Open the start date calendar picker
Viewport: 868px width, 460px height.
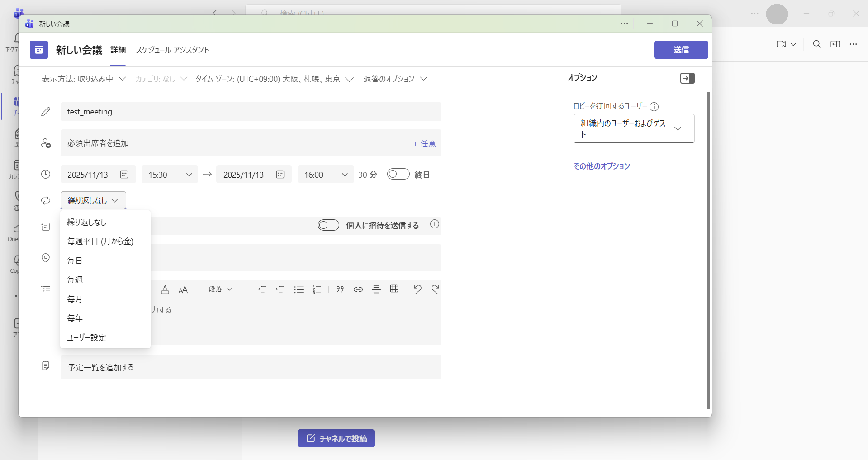pos(124,175)
